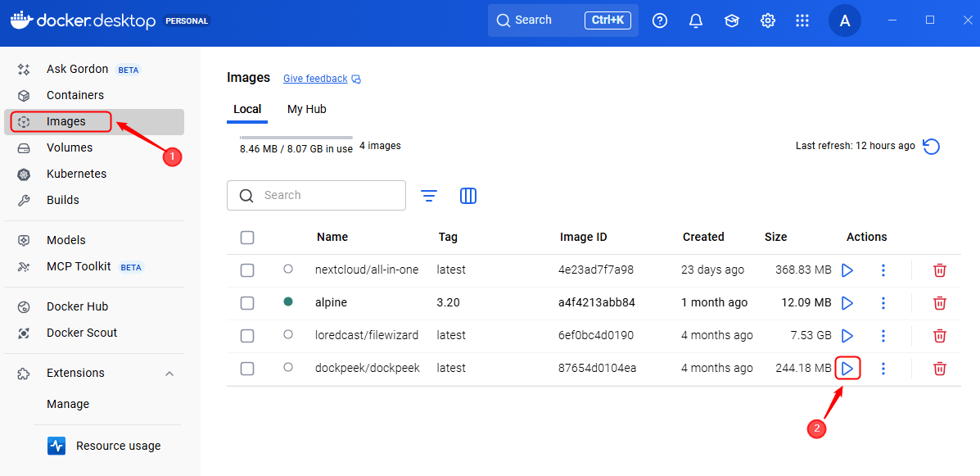The height and width of the screenshot is (476, 980).
Task: Switch to the My Hub tab
Action: [x=306, y=109]
